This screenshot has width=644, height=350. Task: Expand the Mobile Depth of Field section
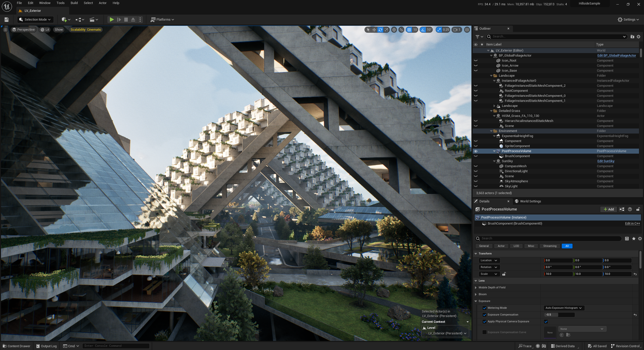click(x=476, y=287)
